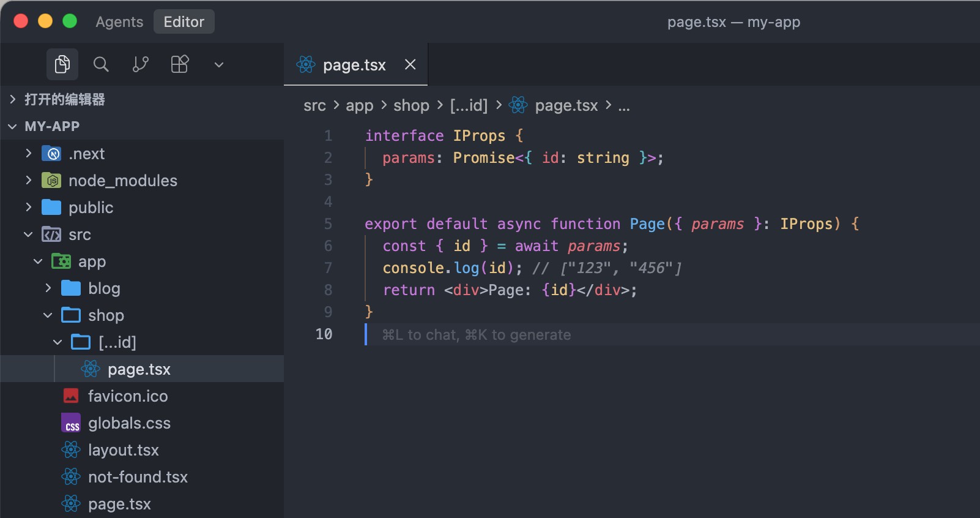Screen dimensions: 980x518
Task: Close the page.tsx editor tab
Action: click(x=410, y=64)
